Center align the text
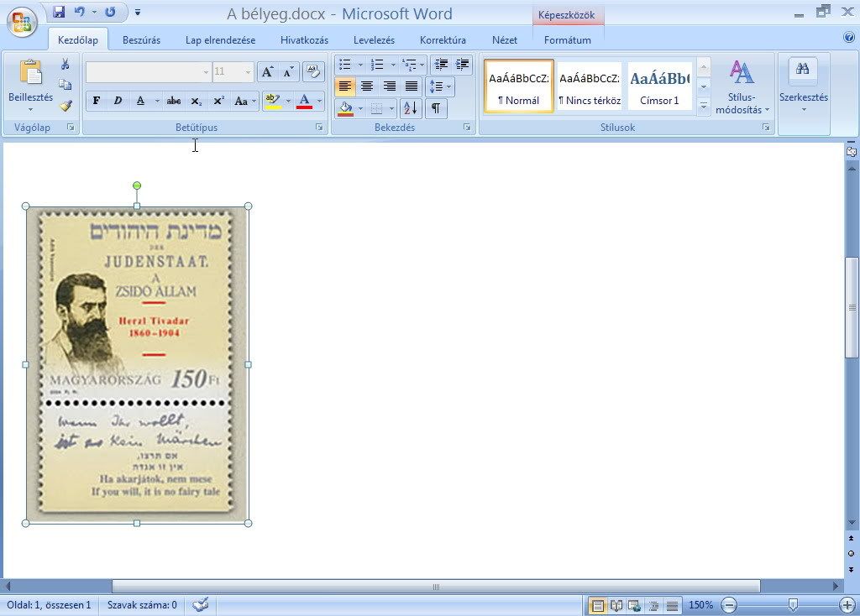 pyautogui.click(x=367, y=86)
